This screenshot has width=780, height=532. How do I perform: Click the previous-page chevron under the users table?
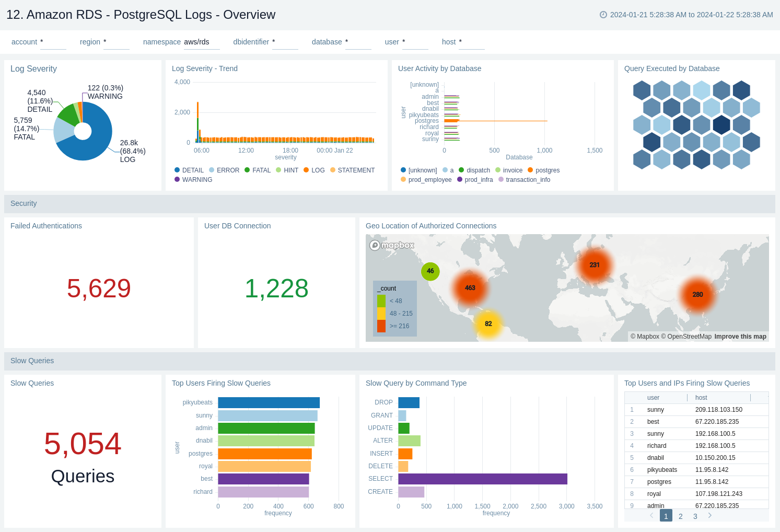tap(651, 515)
